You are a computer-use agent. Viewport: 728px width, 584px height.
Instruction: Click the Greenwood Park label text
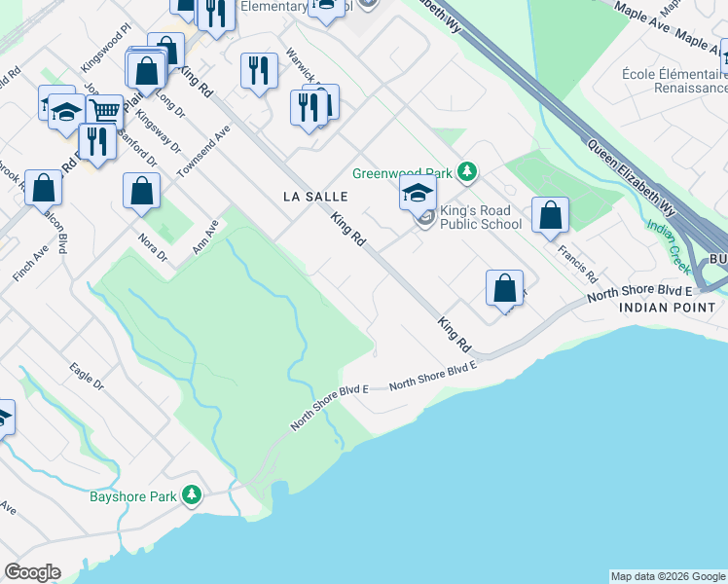[402, 173]
